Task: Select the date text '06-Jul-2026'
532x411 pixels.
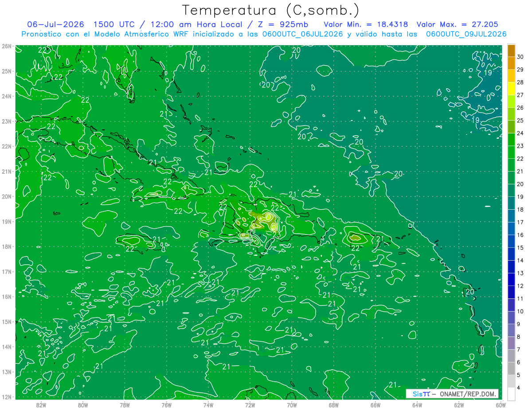Action: (56, 24)
